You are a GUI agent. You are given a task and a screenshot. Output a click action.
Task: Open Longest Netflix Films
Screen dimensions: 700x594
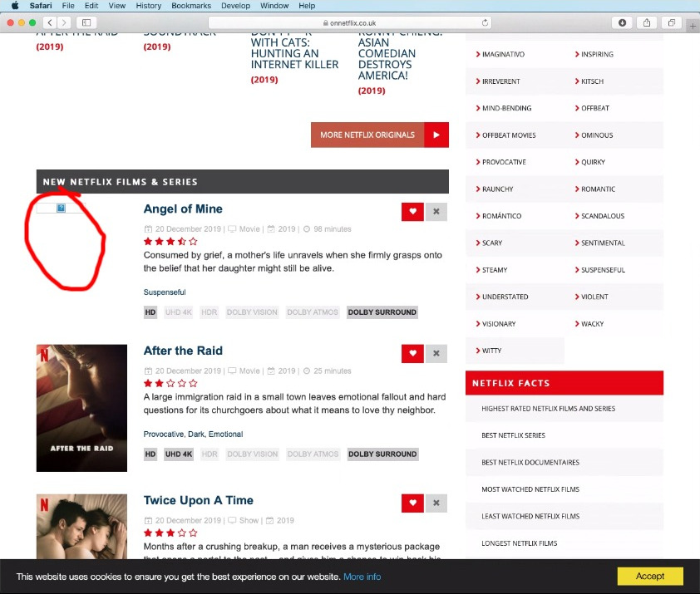pos(520,543)
